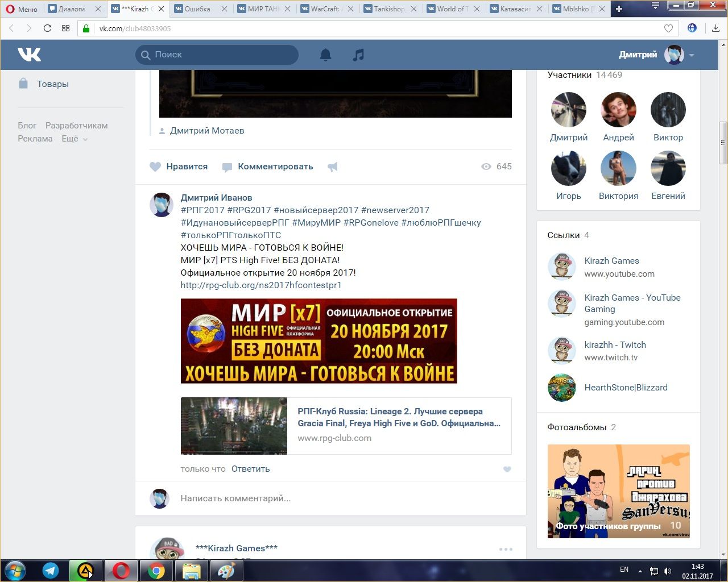Like the post with Нравится

coord(179,167)
